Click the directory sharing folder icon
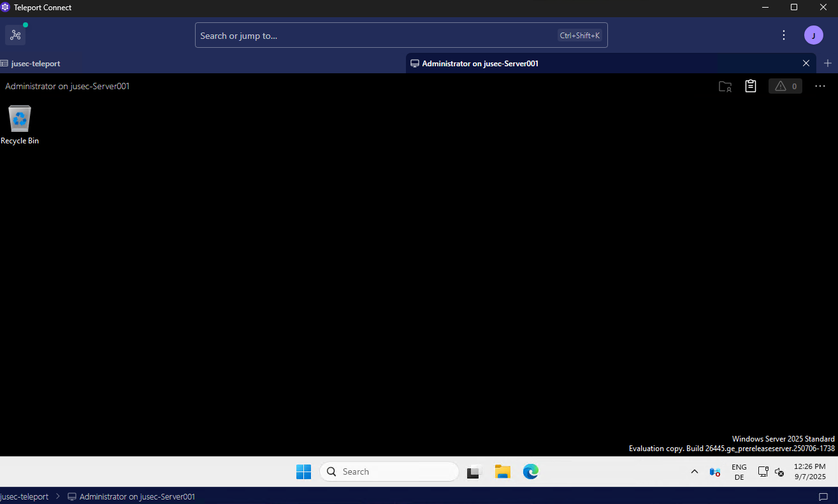 725,87
